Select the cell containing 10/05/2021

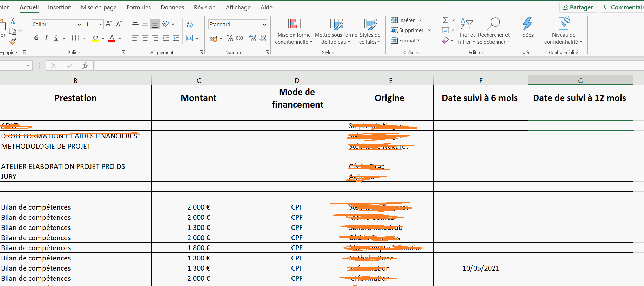(481, 268)
